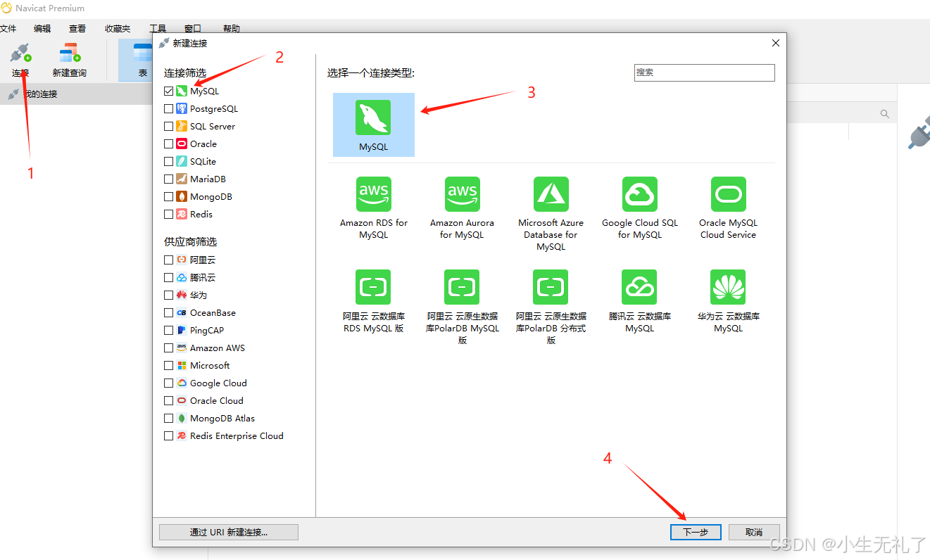Click the search magnifier icon in main window
This screenshot has width=930, height=560.
[884, 113]
